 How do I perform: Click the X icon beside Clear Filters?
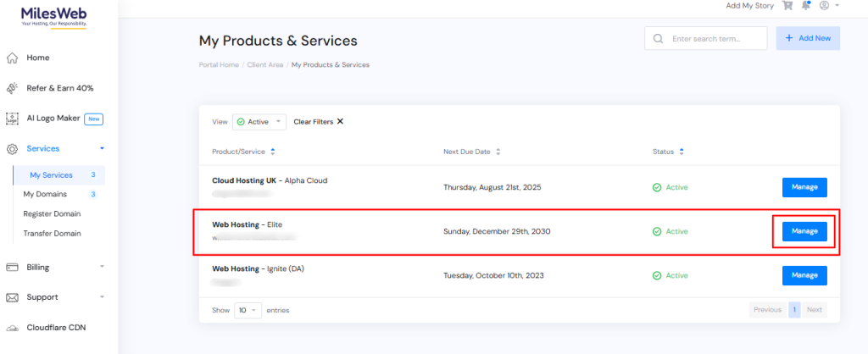(x=340, y=122)
